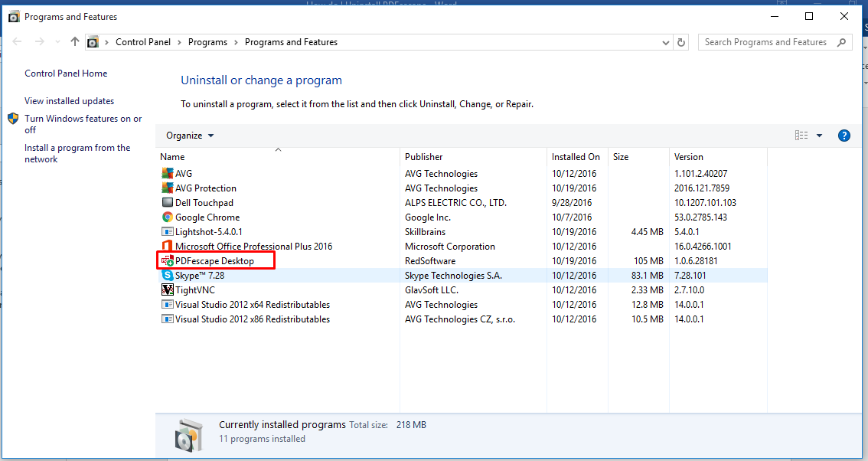Click the address bar folder icon
The image size is (868, 461).
pyautogui.click(x=93, y=42)
